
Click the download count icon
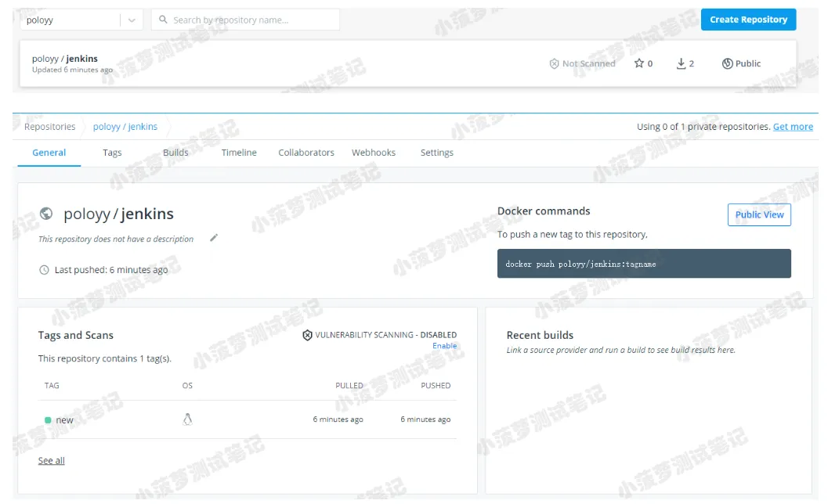click(682, 63)
